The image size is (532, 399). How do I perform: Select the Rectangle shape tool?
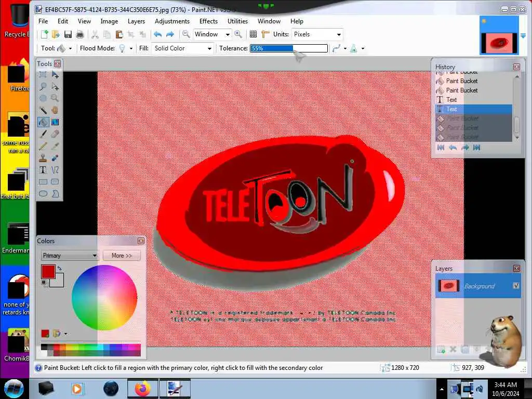(43, 182)
